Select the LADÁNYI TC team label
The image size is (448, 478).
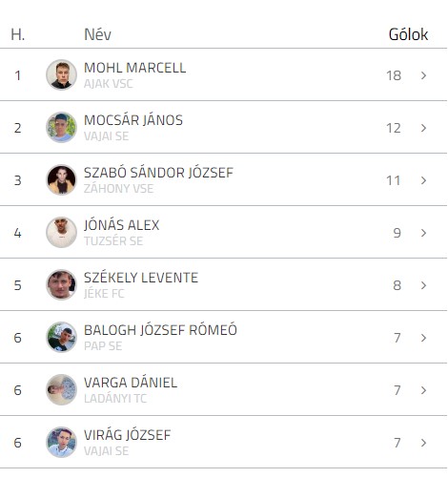115,399
